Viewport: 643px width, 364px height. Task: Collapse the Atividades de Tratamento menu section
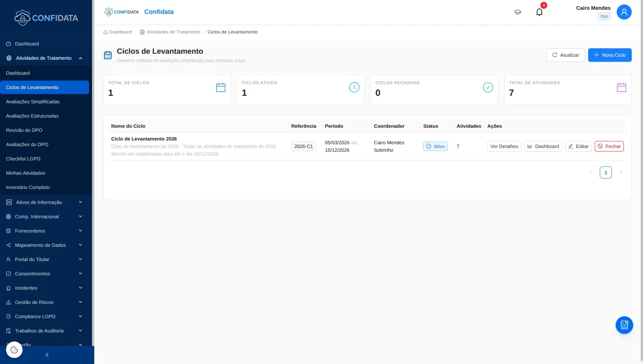[x=80, y=58]
